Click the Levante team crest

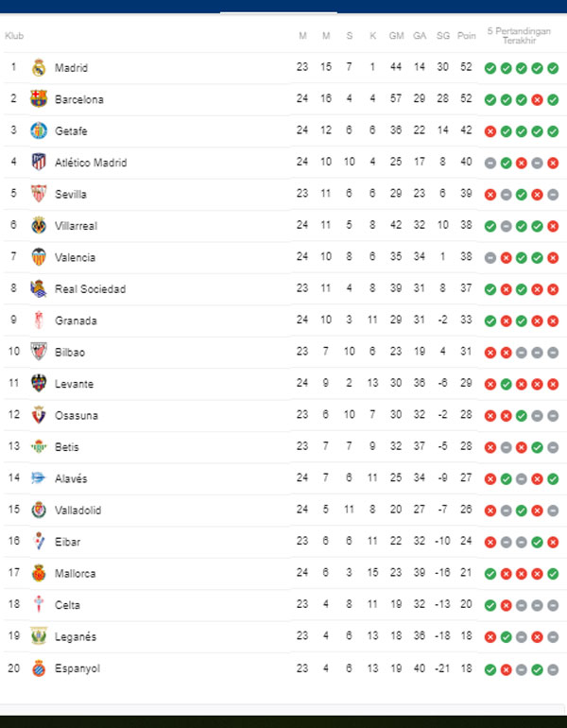(39, 384)
